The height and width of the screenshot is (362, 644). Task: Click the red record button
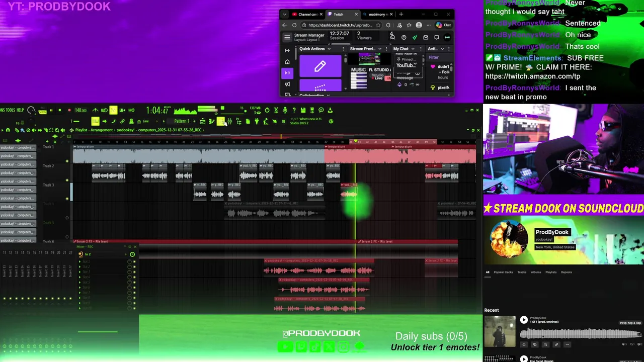point(69,110)
